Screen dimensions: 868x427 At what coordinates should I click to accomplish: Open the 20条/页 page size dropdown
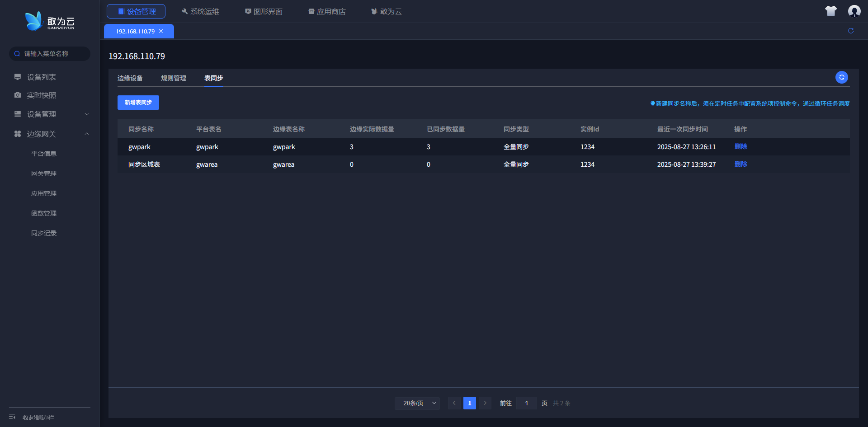(x=417, y=403)
